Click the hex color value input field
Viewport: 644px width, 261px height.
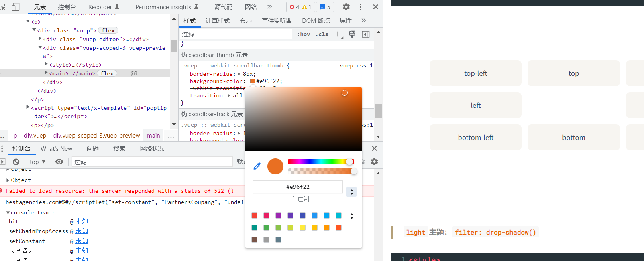pos(298,187)
